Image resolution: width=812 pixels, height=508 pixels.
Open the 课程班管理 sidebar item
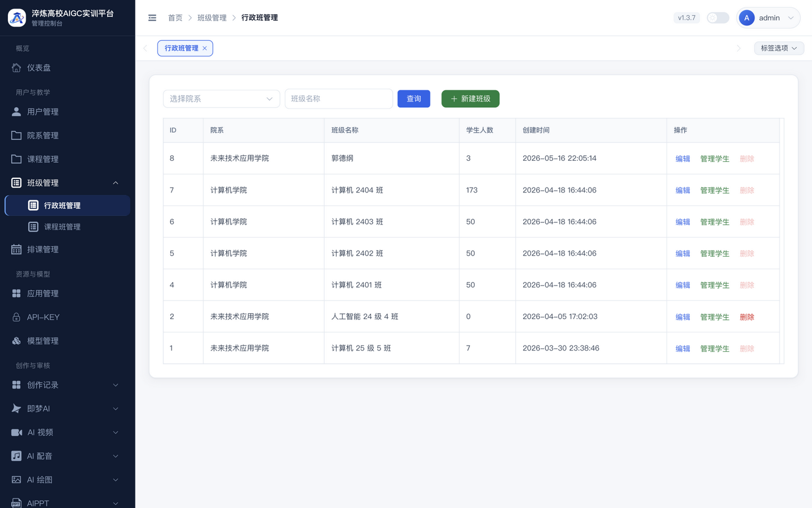(x=67, y=227)
